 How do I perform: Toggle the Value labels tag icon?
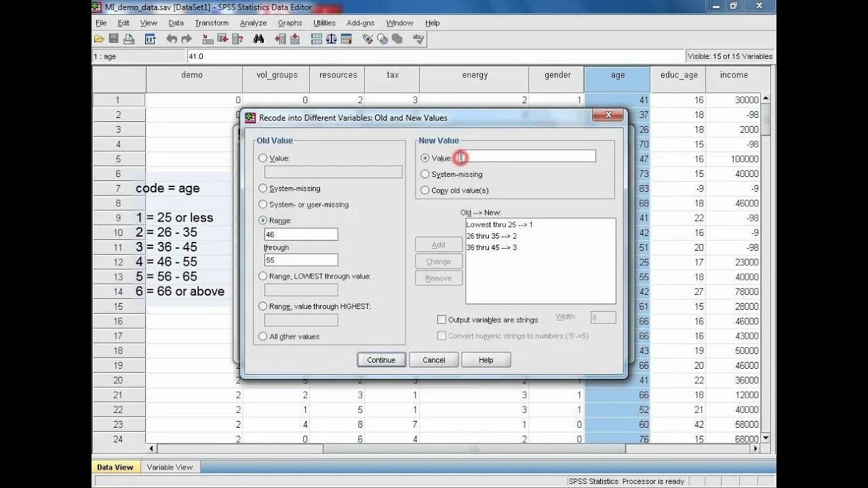[x=368, y=39]
